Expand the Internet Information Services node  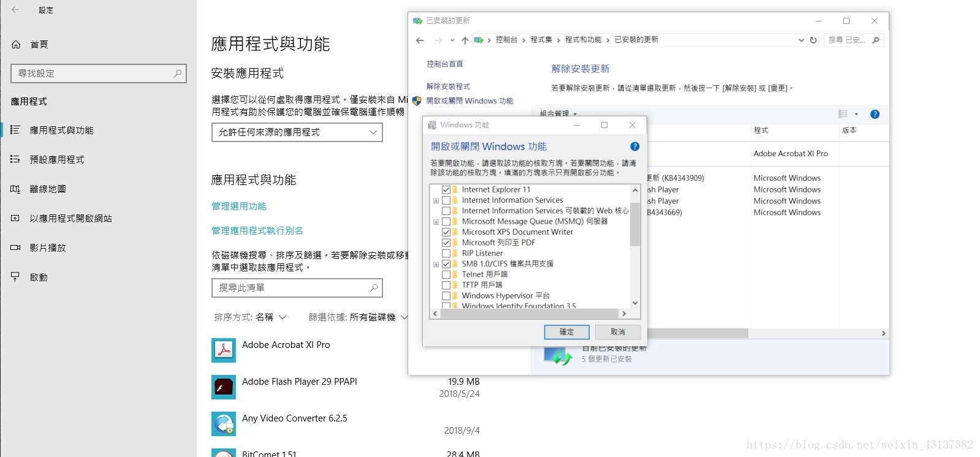click(x=436, y=201)
